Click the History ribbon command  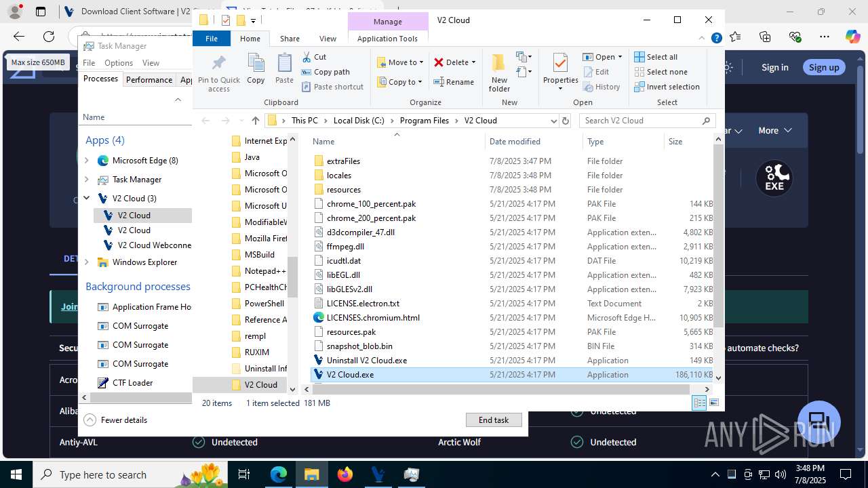point(601,87)
